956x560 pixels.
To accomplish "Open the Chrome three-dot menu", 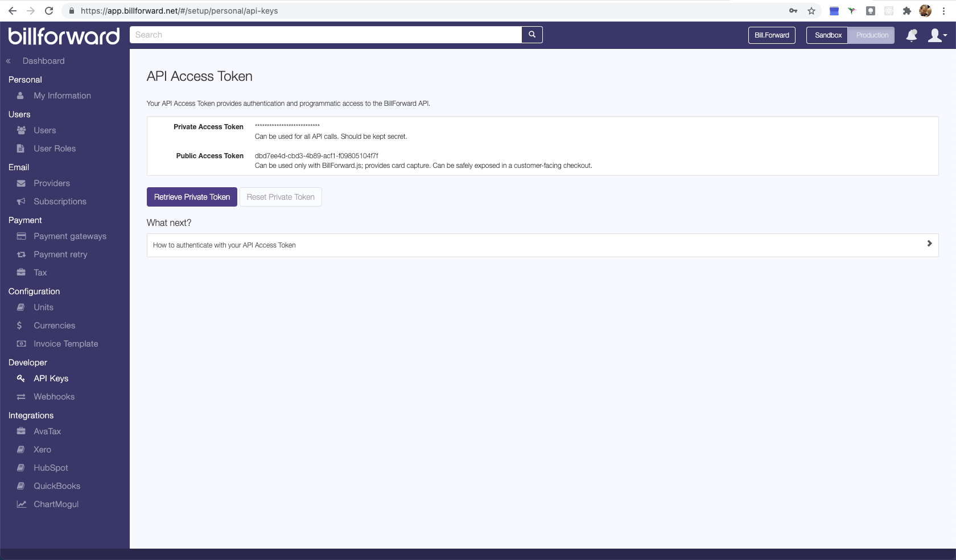I will 943,11.
